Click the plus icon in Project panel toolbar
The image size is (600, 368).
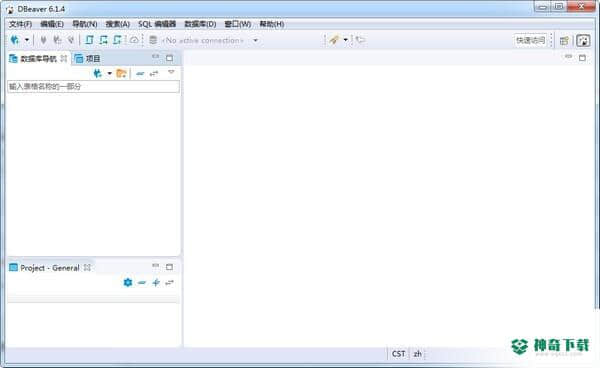(156, 282)
